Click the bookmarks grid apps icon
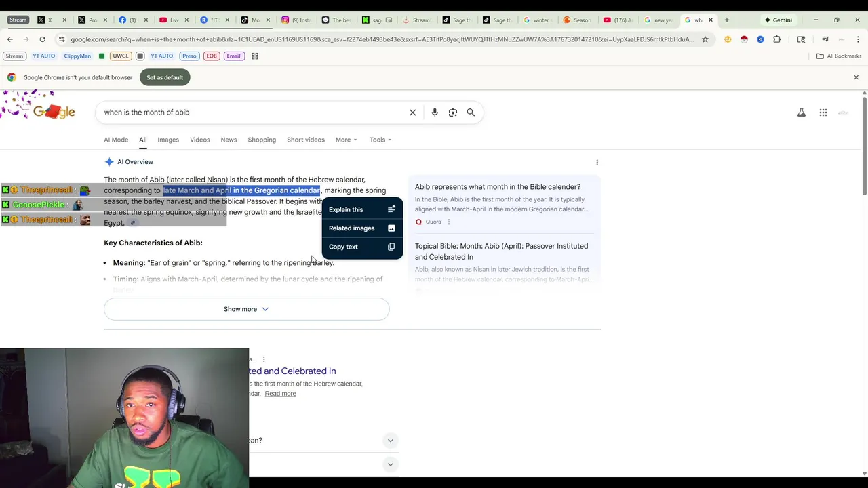Screen dimensions: 868x488 coord(255,56)
